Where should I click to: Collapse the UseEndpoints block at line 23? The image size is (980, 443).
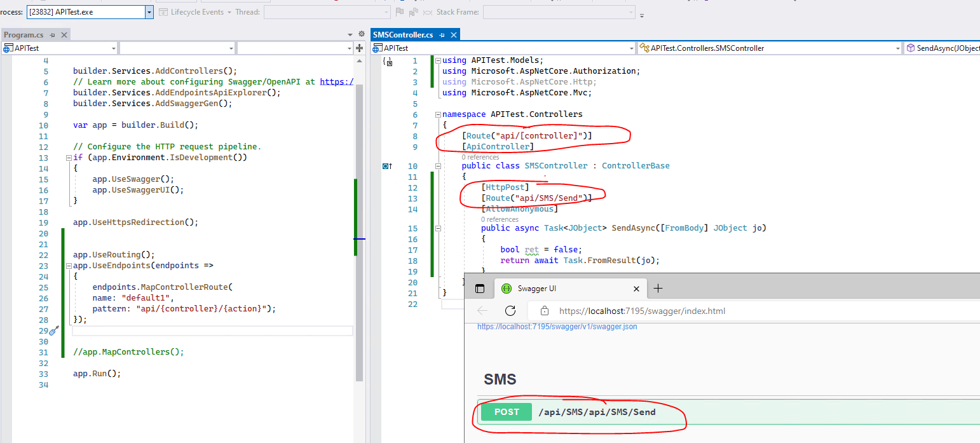pyautogui.click(x=69, y=266)
